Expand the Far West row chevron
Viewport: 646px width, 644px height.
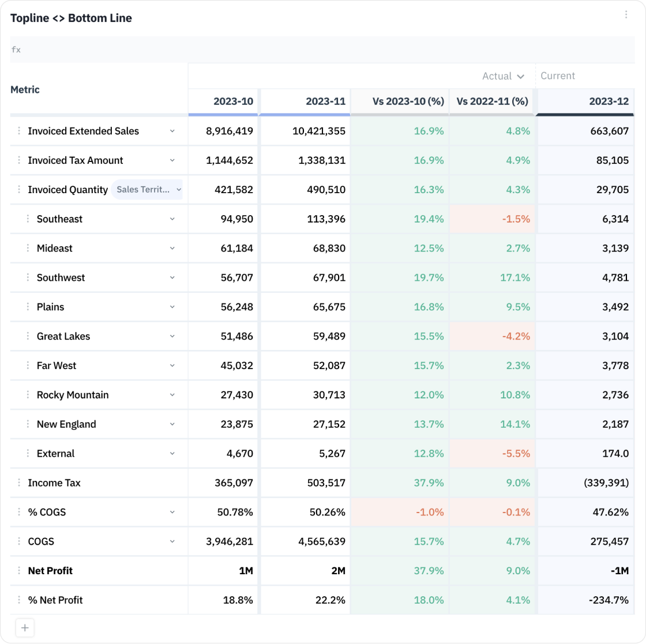coord(172,365)
